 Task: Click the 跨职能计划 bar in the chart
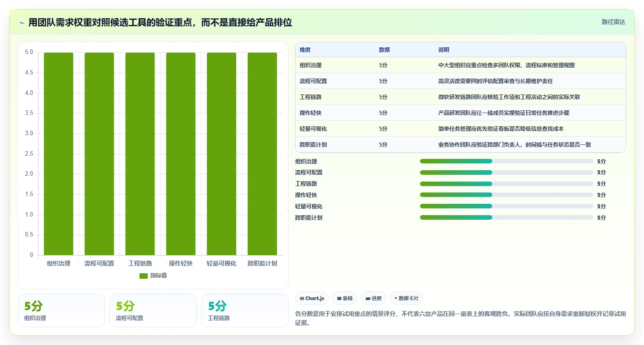click(x=262, y=154)
